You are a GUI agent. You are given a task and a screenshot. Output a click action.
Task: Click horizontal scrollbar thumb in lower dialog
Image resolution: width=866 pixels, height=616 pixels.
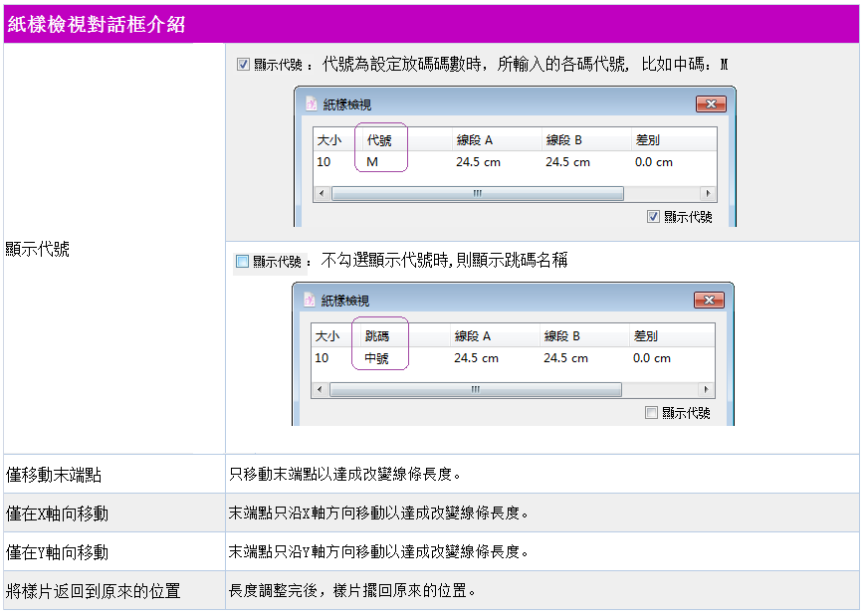pos(474,390)
